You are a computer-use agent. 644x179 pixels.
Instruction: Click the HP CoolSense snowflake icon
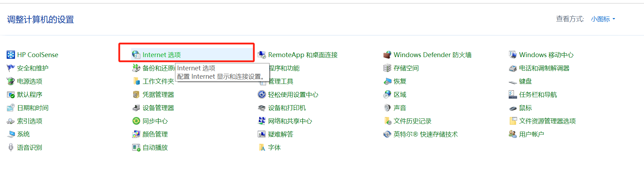[x=11, y=55]
